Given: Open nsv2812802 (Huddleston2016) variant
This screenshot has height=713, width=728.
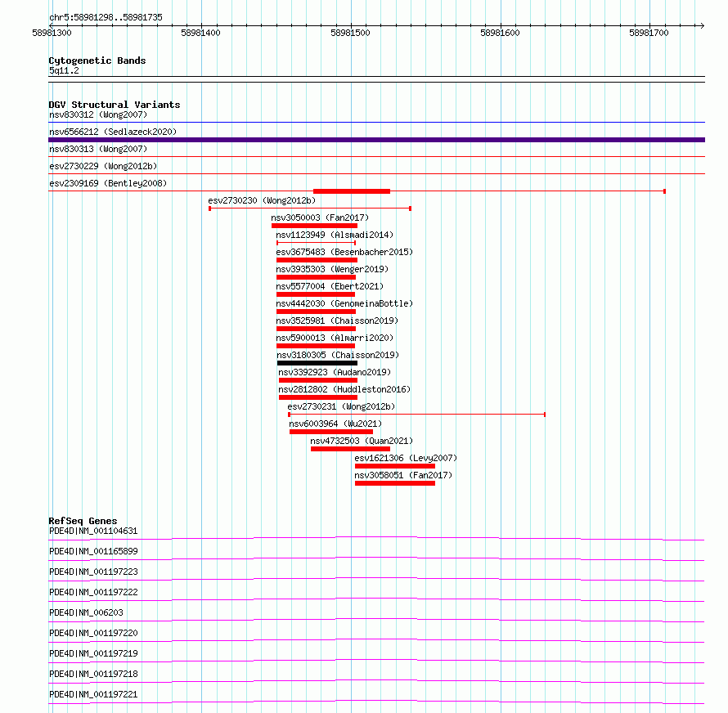Looking at the screenshot, I should [x=344, y=389].
